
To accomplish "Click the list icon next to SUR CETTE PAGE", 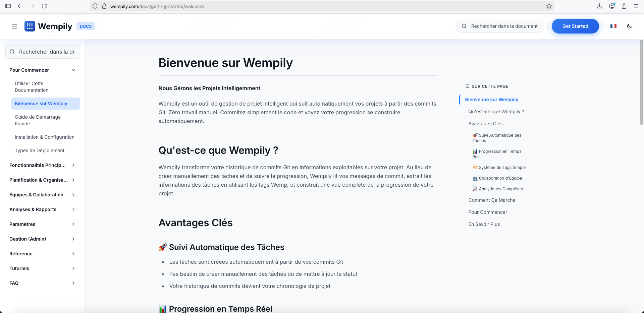I will coord(466,86).
